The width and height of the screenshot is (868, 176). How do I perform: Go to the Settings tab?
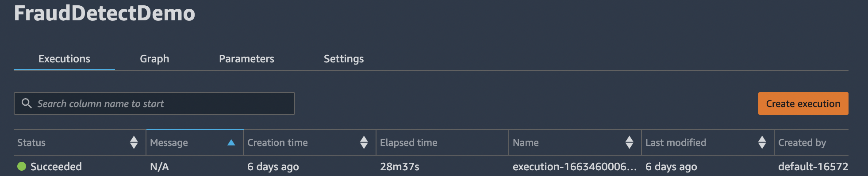pyautogui.click(x=344, y=59)
